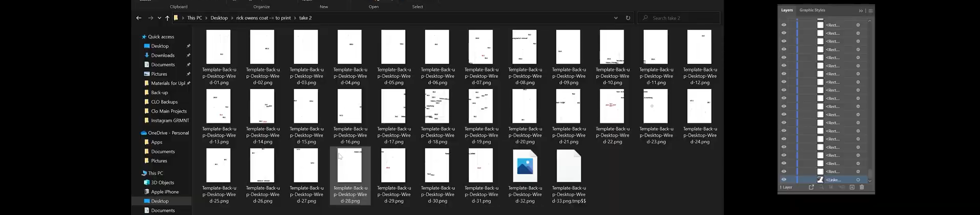980x215 pixels.
Task: Create a new layer in Layers panel
Action: 852,187
